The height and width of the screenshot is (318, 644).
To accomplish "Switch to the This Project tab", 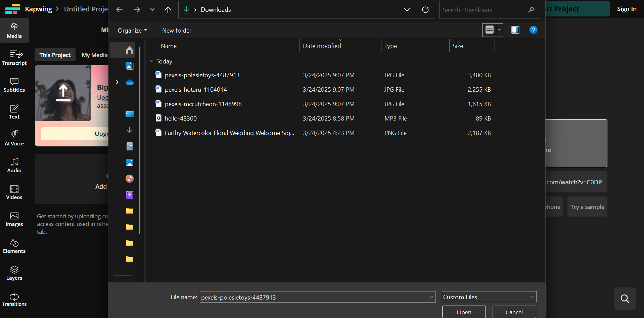I will (55, 55).
